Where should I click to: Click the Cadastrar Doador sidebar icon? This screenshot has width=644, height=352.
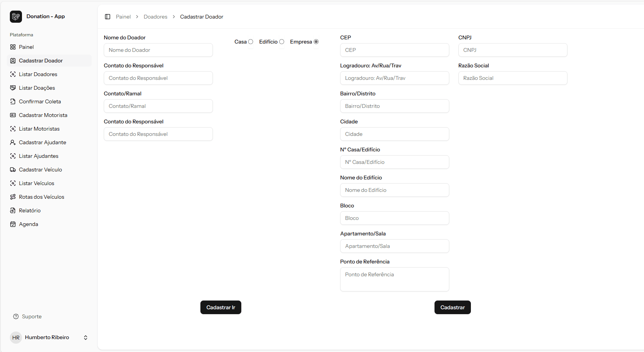[x=13, y=61]
